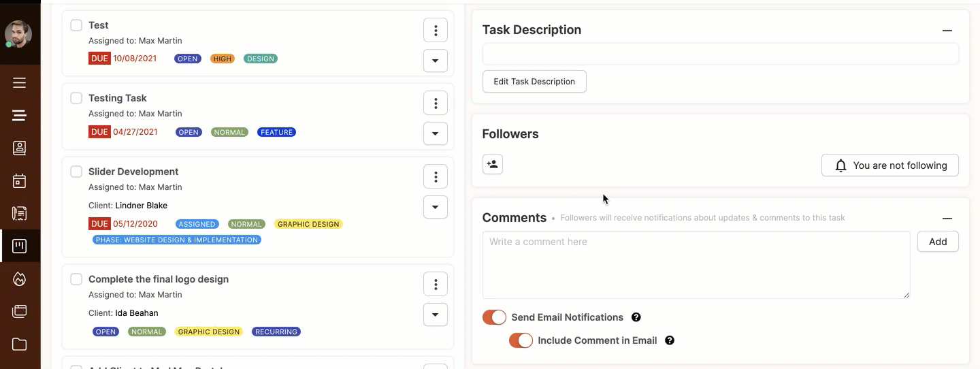Open the flame sidebar icon

coord(19,278)
